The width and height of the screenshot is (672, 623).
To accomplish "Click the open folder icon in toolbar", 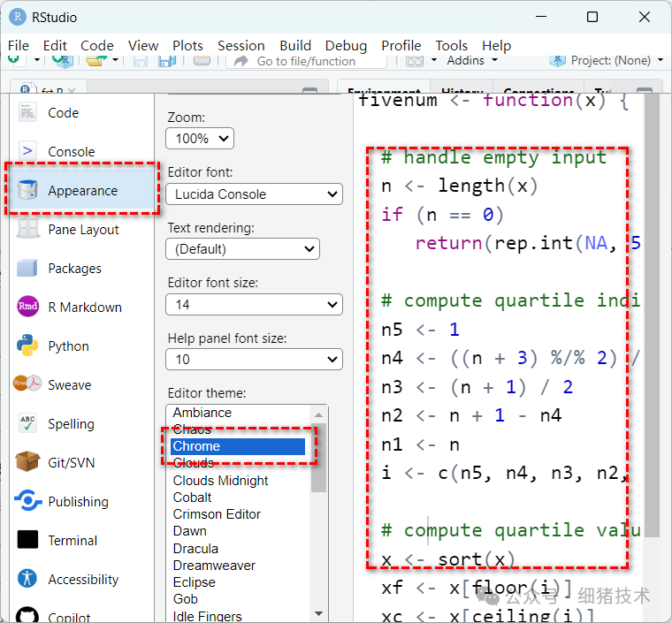I will tap(96, 61).
